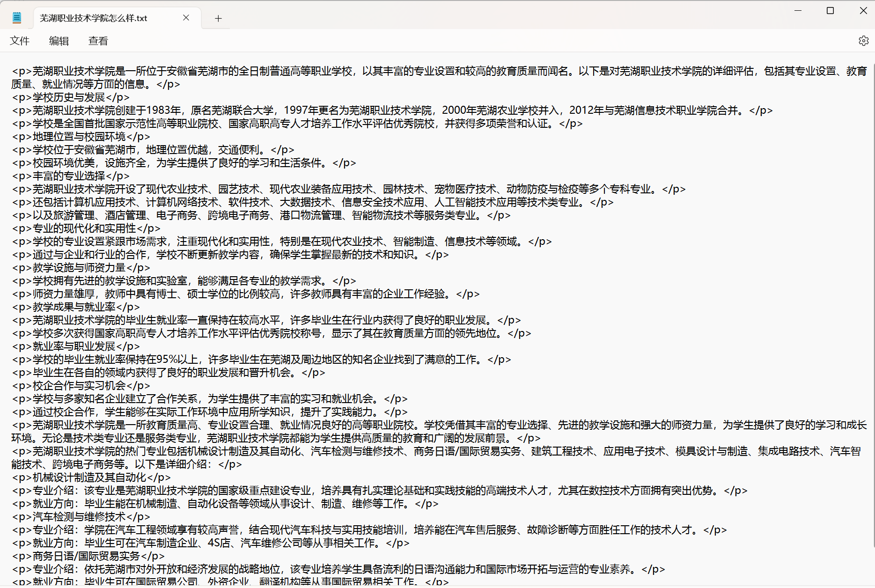Open Notepad settings gear icon
This screenshot has width=875, height=588.
click(x=863, y=41)
